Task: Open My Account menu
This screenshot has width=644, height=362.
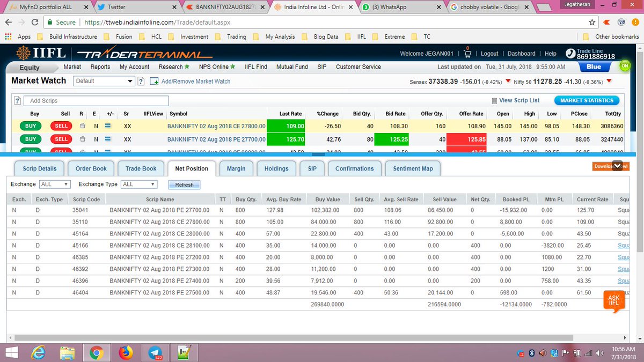Action: pyautogui.click(x=134, y=67)
